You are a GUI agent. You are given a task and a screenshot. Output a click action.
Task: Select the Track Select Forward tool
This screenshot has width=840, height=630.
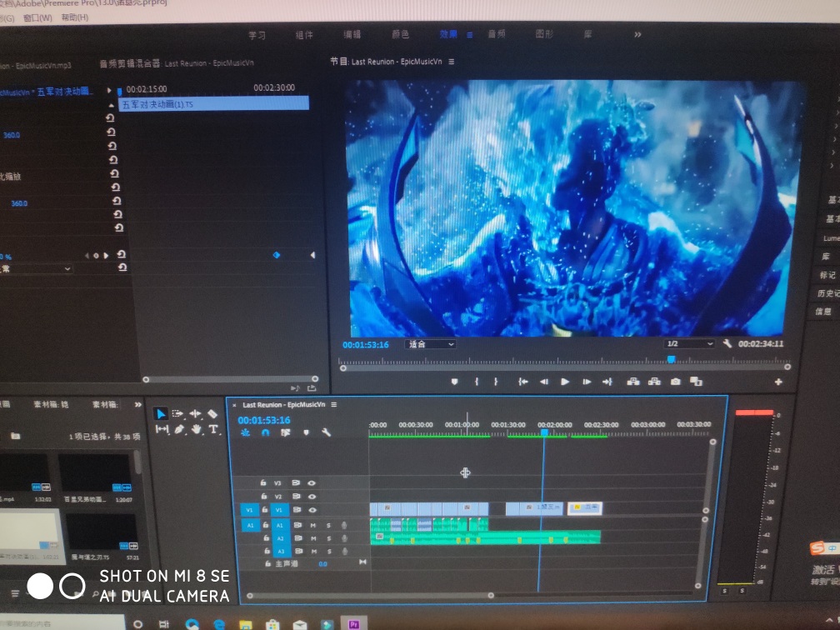[177, 413]
